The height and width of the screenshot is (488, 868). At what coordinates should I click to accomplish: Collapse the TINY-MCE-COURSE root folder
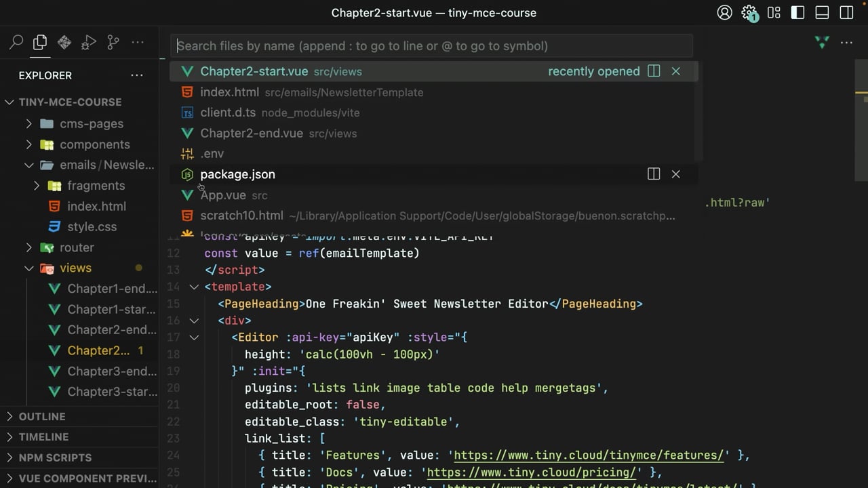pyautogui.click(x=9, y=102)
